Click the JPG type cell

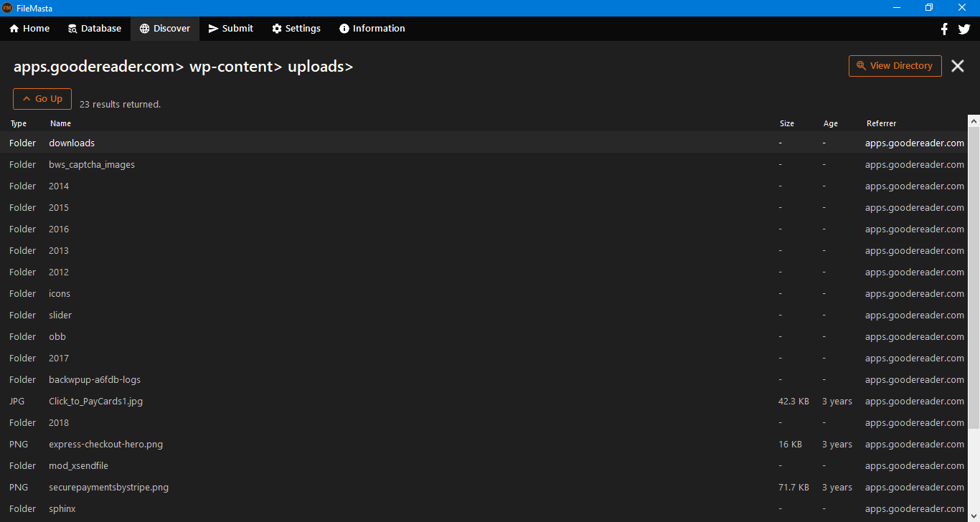click(x=17, y=402)
